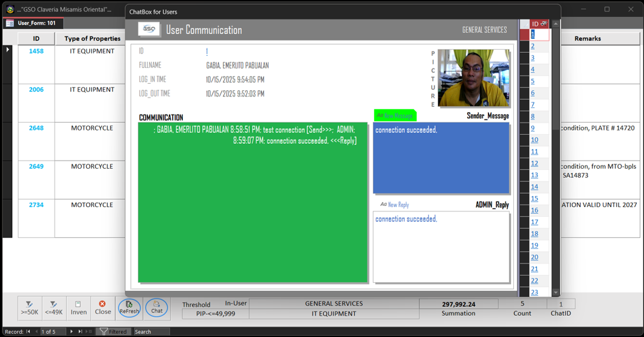
Task: Go to the last record
Action: [x=80, y=332]
